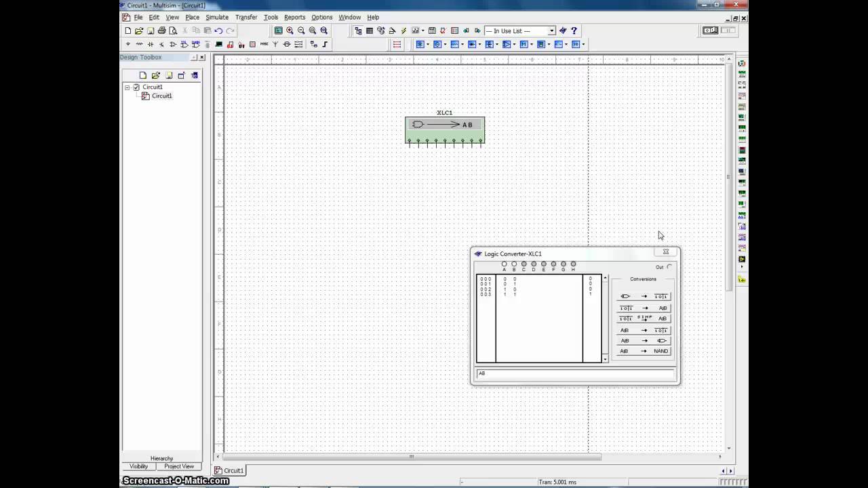
Task: Open the ladder diagram rungs icon
Action: [397, 44]
